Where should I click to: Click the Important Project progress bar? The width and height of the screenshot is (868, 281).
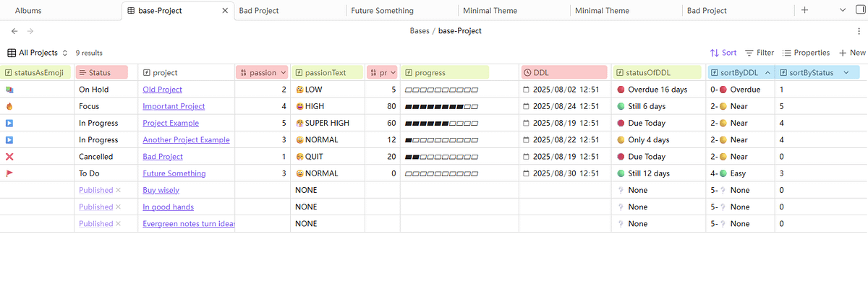tap(442, 106)
